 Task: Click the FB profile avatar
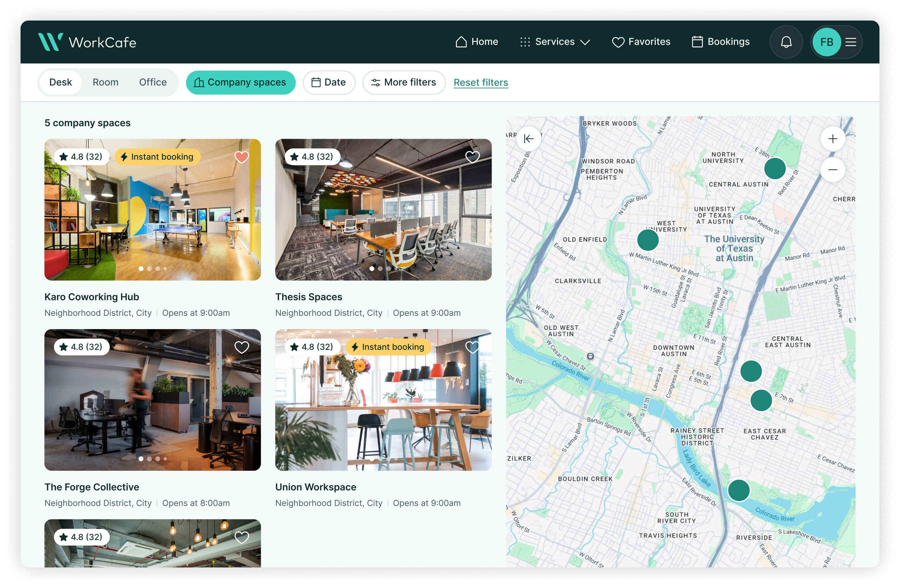point(826,42)
